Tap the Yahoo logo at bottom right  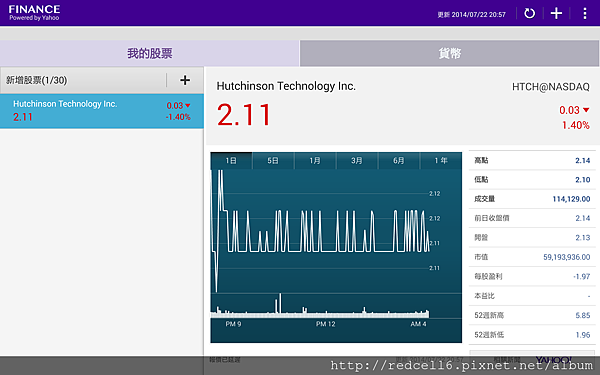(x=553, y=360)
